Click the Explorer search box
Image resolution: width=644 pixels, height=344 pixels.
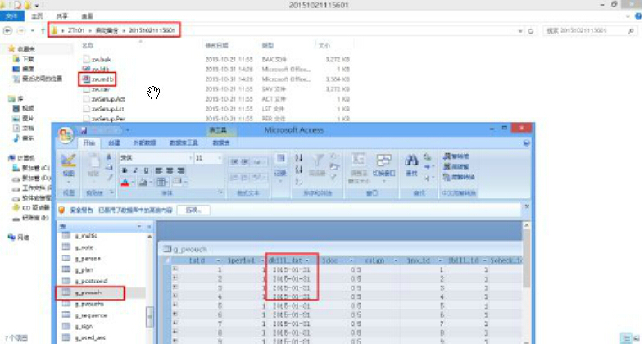point(589,31)
